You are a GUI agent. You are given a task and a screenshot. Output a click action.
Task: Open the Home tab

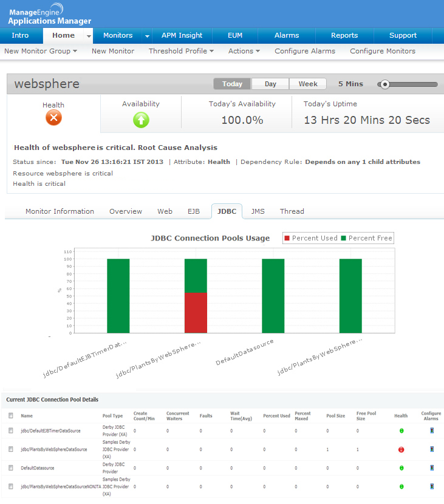tap(64, 35)
